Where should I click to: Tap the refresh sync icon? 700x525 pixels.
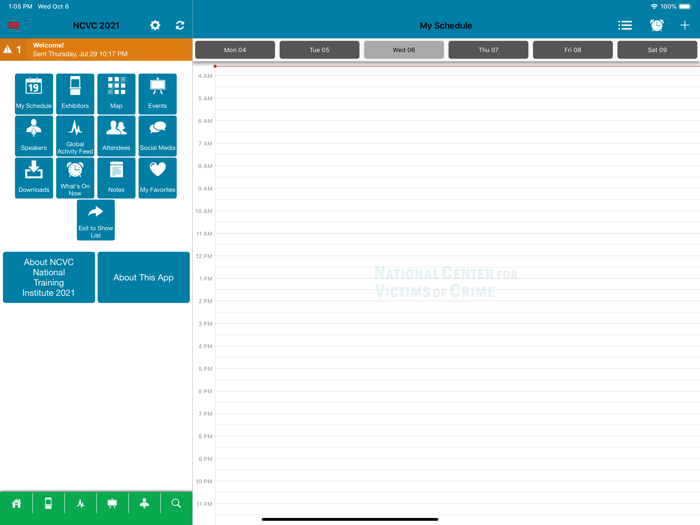click(180, 25)
